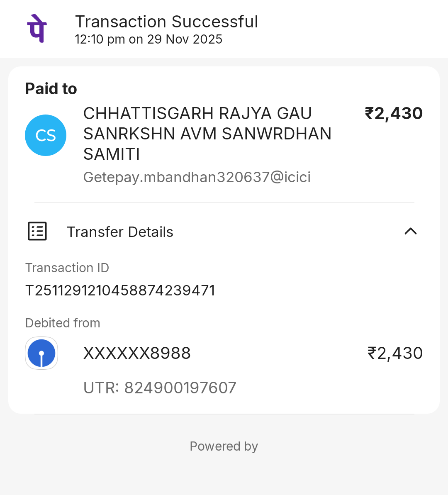Screen dimensions: 448x495
Task: Click the Transfer Details label
Action: click(x=120, y=232)
